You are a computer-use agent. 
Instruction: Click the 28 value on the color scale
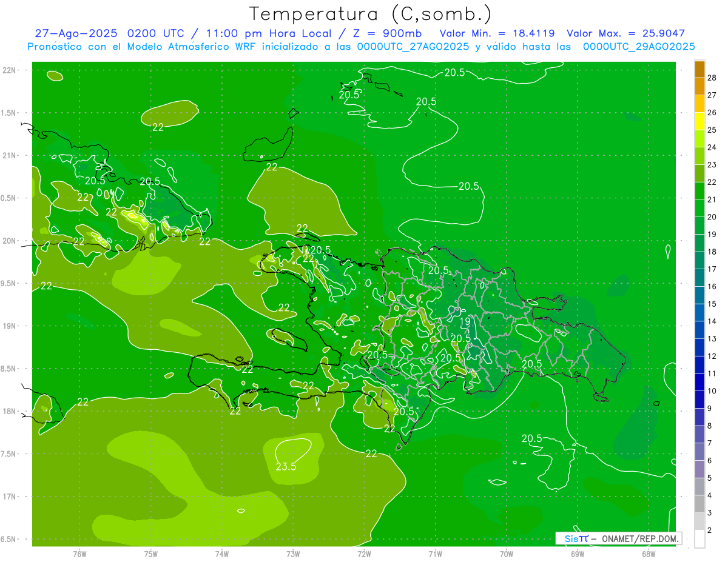[712, 78]
